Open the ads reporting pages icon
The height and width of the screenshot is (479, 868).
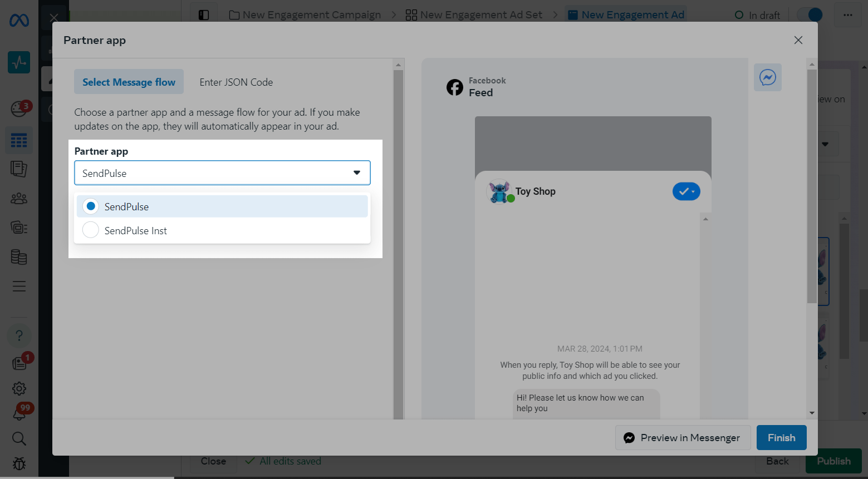click(19, 169)
